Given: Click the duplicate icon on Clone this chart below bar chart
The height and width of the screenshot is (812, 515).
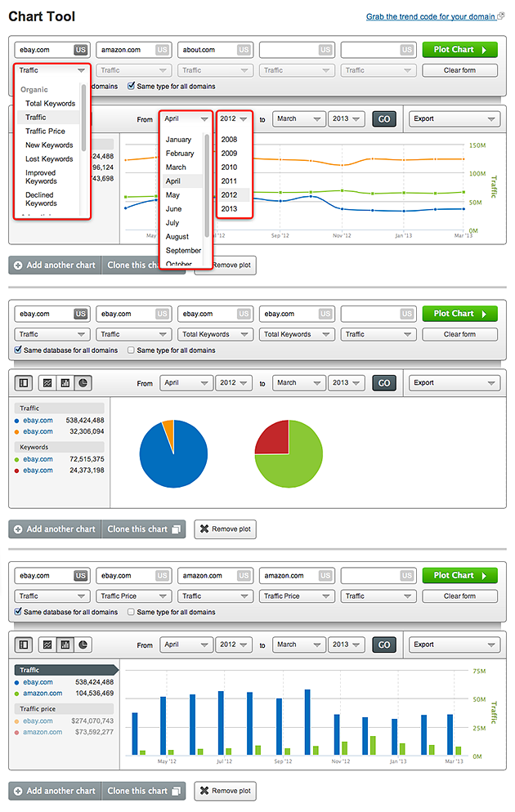Looking at the screenshot, I should tap(176, 792).
